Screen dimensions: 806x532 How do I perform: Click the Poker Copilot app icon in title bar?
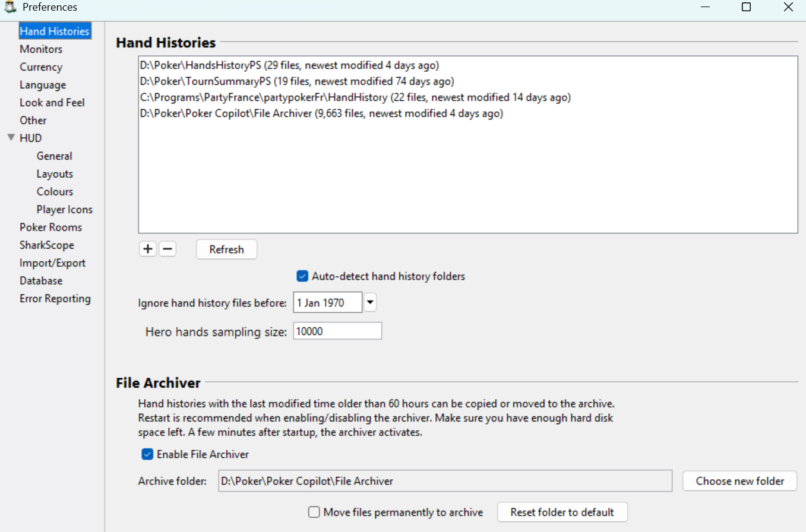click(10, 7)
